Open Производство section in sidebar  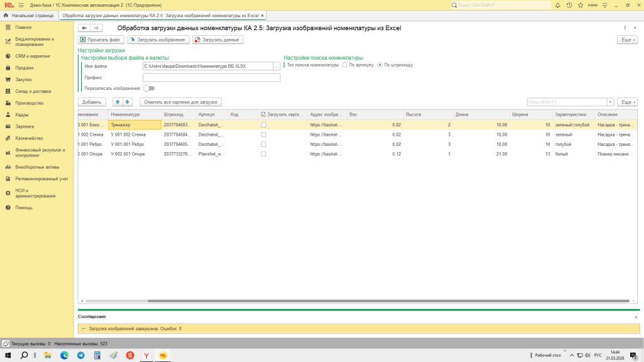point(29,103)
